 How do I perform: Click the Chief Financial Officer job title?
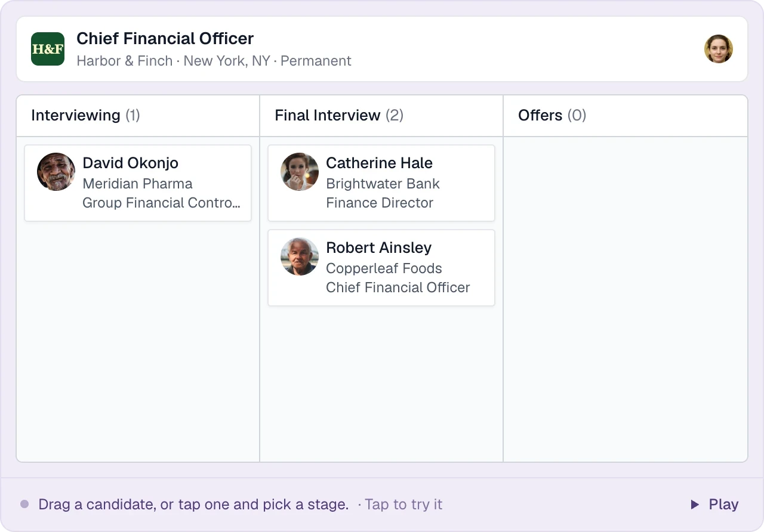coord(165,39)
